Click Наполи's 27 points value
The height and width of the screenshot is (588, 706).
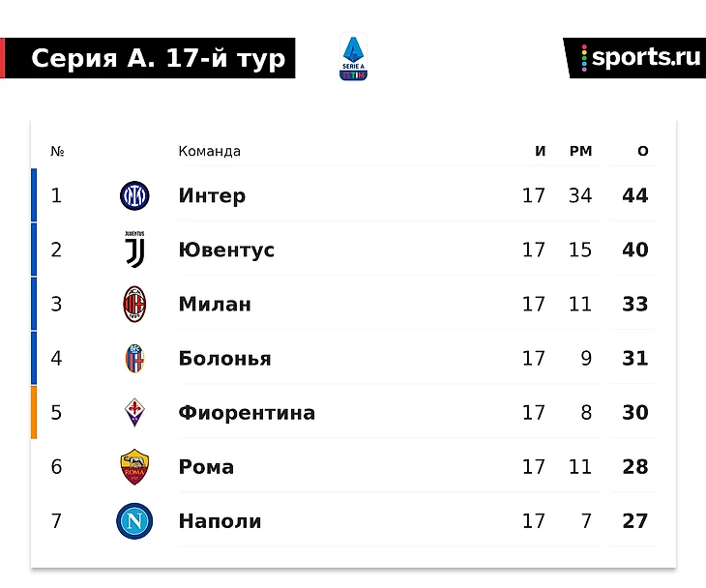635,521
